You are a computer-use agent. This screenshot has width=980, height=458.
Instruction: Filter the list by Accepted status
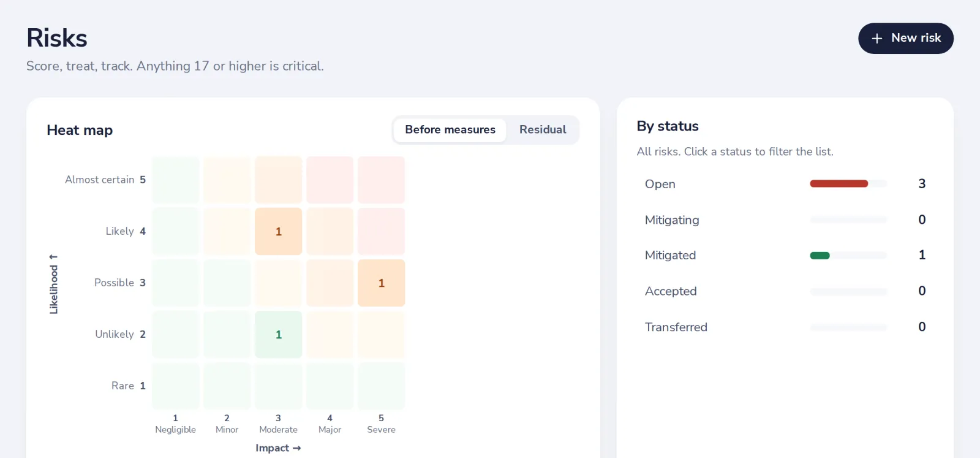(x=785, y=291)
